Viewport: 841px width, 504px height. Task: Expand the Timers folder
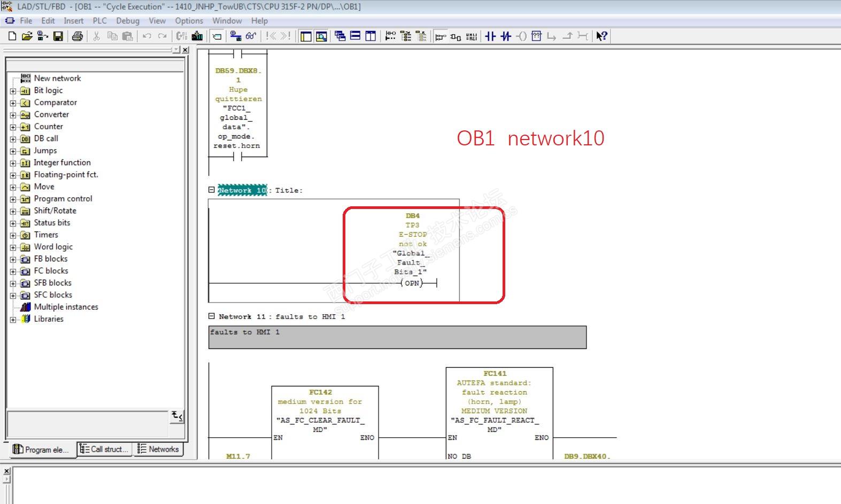13,235
